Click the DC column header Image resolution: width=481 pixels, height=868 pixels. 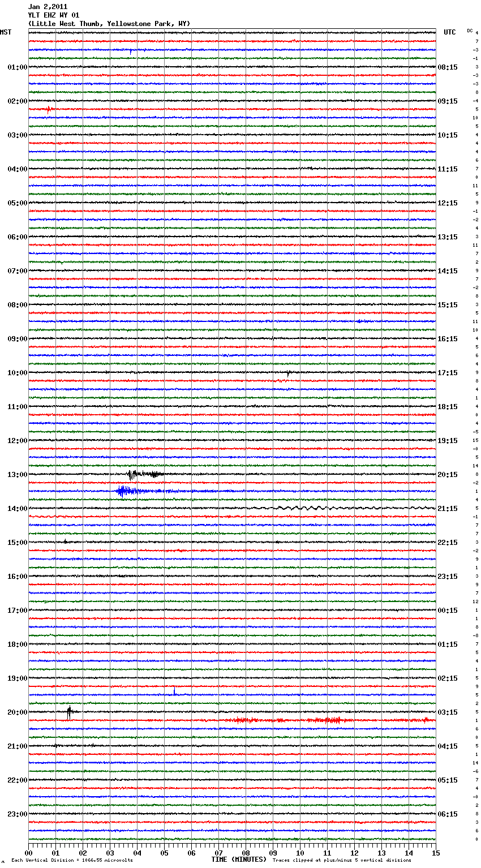[x=470, y=31]
